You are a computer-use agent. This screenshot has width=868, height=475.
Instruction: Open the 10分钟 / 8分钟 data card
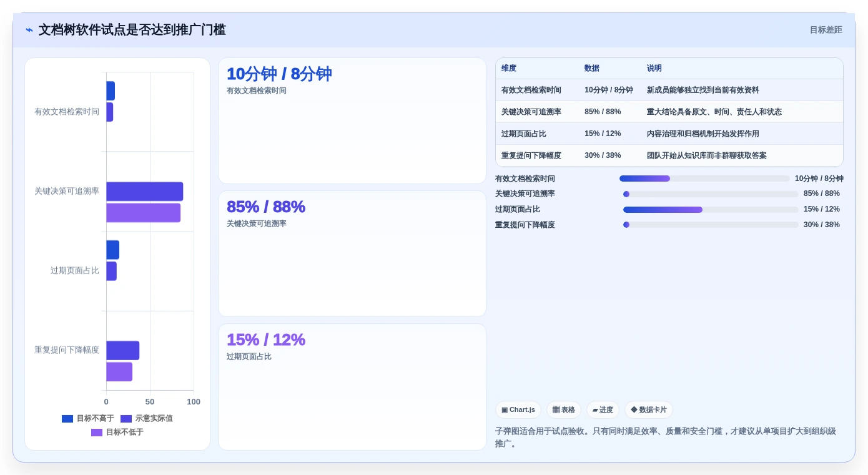352,121
